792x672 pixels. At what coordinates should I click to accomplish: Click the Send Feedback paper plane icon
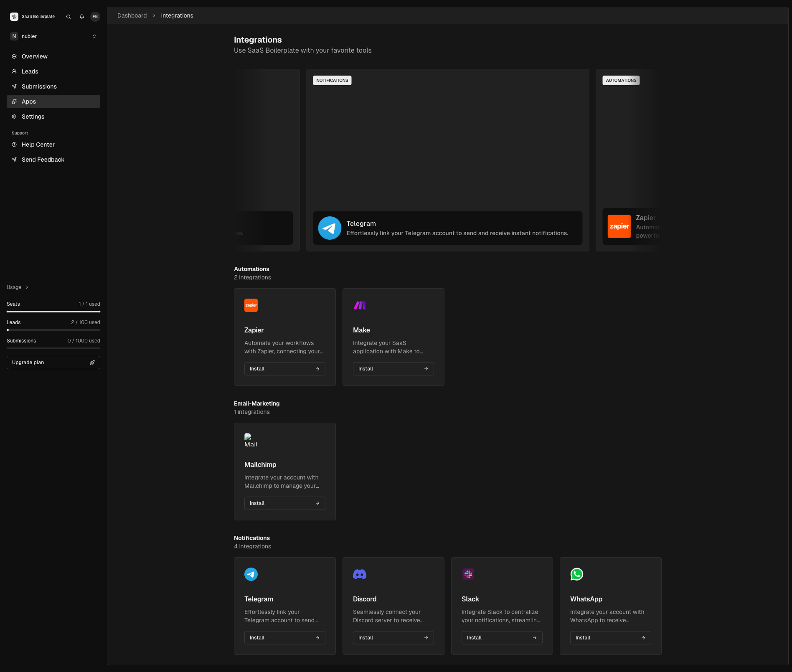coord(14,159)
